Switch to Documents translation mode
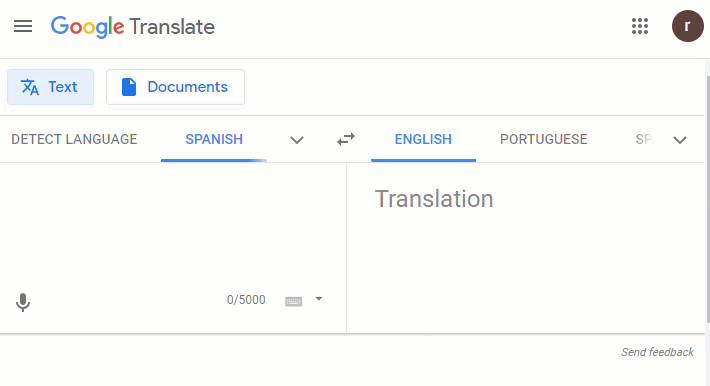The width and height of the screenshot is (710, 386). pos(175,87)
